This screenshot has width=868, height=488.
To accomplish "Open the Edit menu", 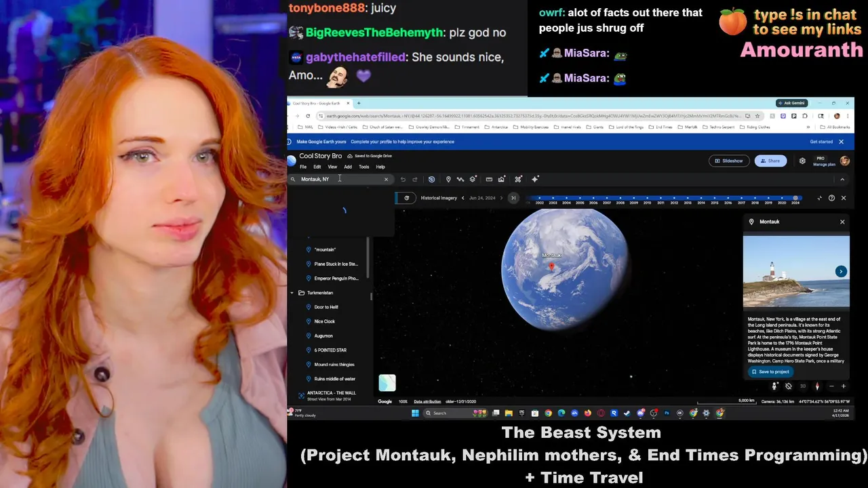I will 317,167.
